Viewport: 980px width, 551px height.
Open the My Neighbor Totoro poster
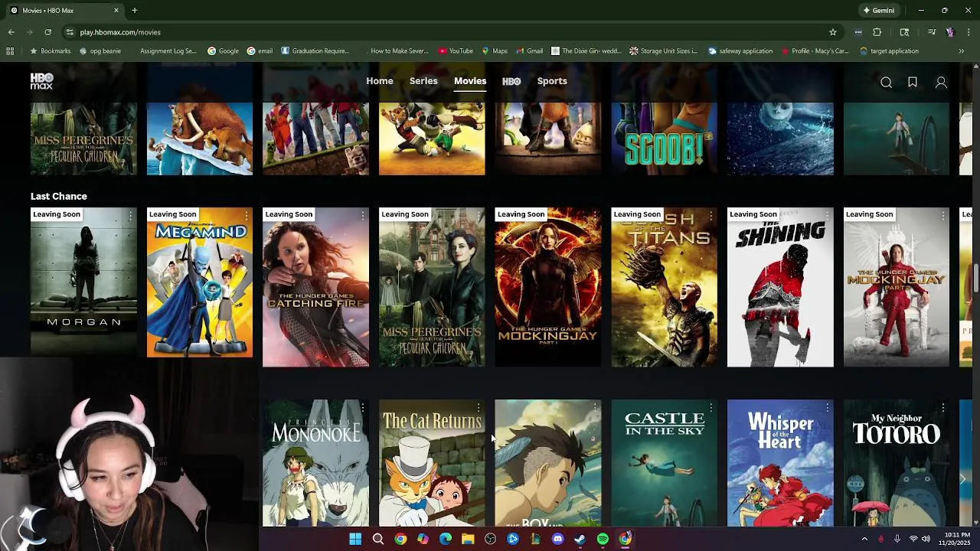[897, 463]
